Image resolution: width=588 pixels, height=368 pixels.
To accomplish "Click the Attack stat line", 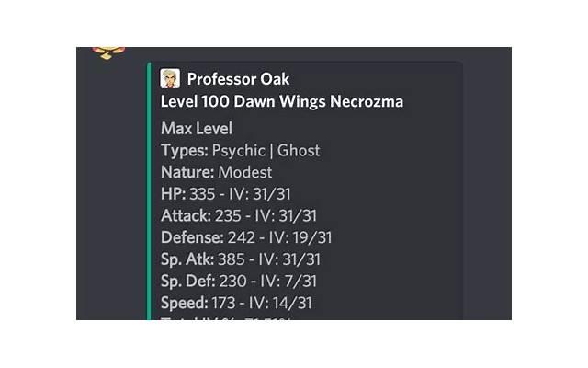I will pyautogui.click(x=239, y=216).
